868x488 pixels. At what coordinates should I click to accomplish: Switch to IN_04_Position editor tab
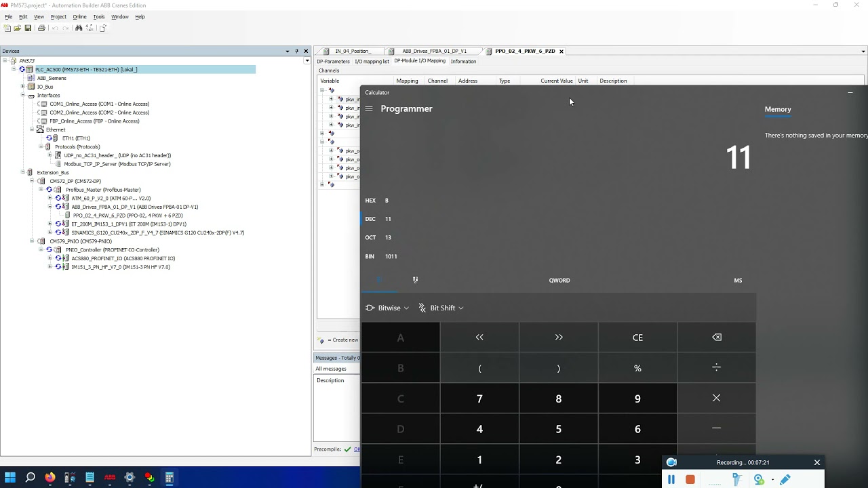pyautogui.click(x=352, y=51)
